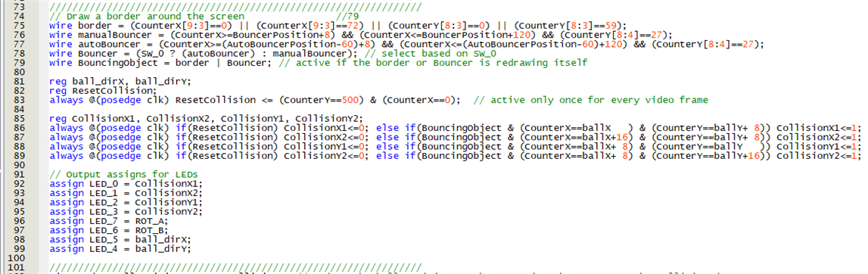Click 'CollisionY2<=1;' at end of line 89
The width and height of the screenshot is (868, 274).
817,157
